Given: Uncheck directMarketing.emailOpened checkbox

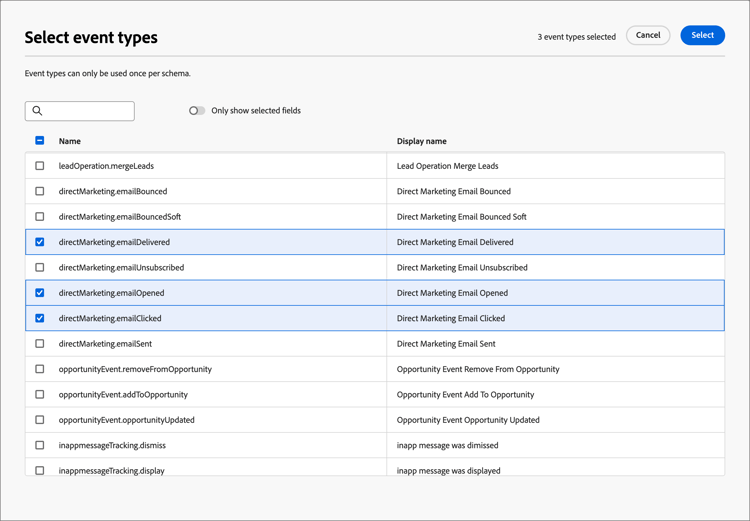Looking at the screenshot, I should click(x=40, y=293).
